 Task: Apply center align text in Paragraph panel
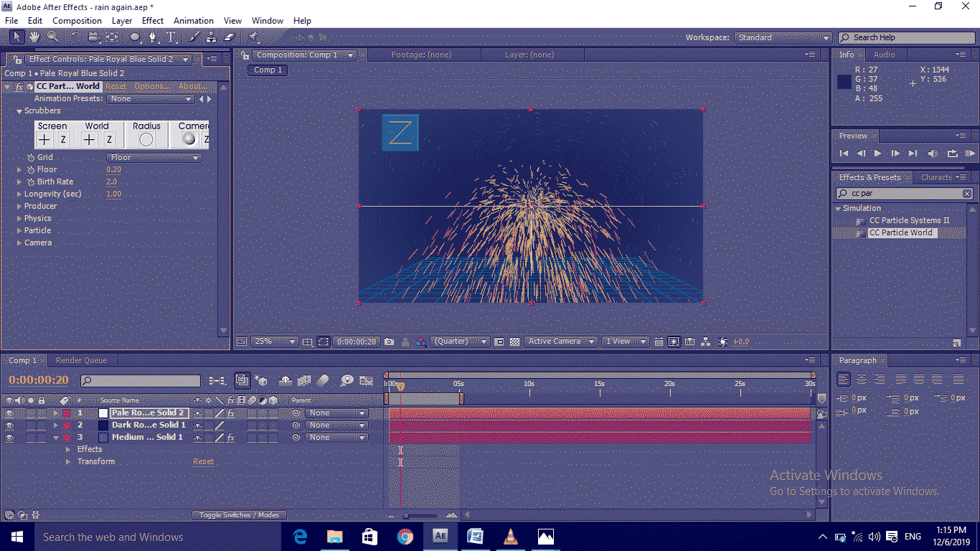(862, 379)
